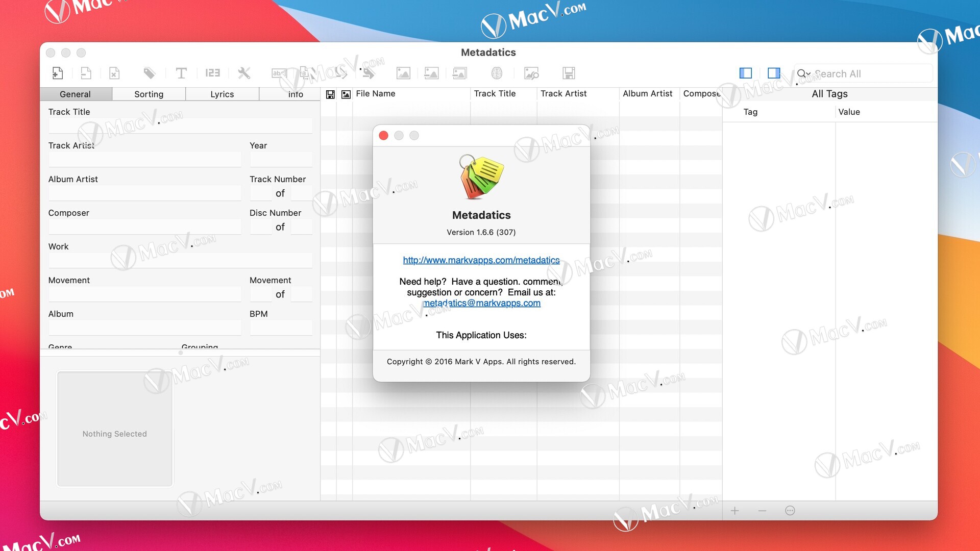Viewport: 980px width, 551px height.
Task: Toggle the left sidebar panel visibility
Action: (745, 73)
